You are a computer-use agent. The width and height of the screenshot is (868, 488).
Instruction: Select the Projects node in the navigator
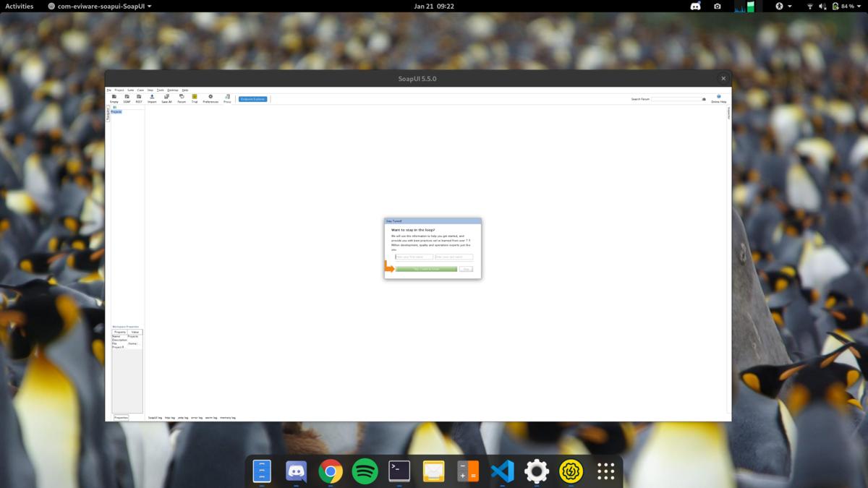(x=118, y=112)
